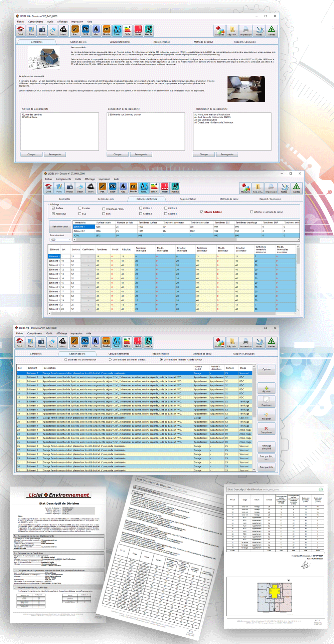Select Liste des lots avant travaux radio
Screen dimensions: 334x644
coord(65,360)
